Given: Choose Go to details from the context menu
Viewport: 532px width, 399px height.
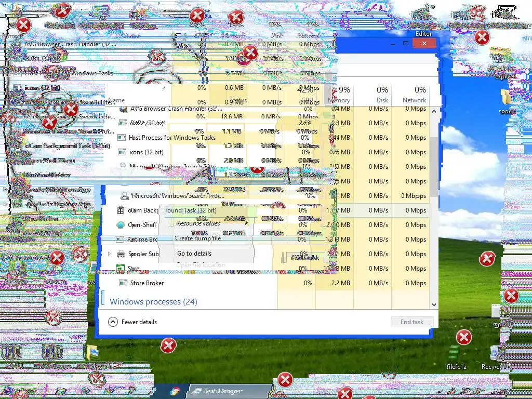Looking at the screenshot, I should tap(194, 254).
